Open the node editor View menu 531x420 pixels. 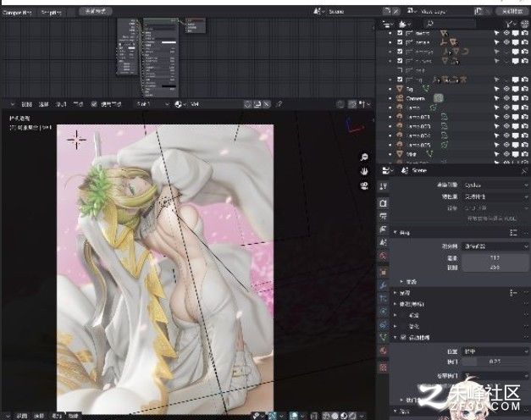tap(26, 104)
